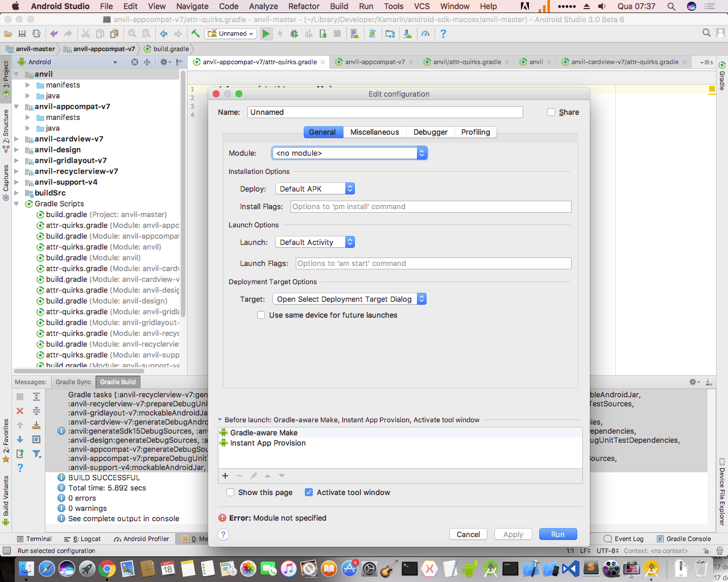Click the Back navigation arrow in the toolbar

[x=164, y=34]
